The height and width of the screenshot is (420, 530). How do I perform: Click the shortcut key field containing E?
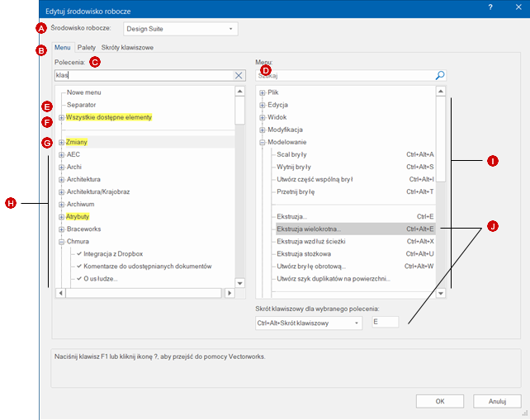384,323
